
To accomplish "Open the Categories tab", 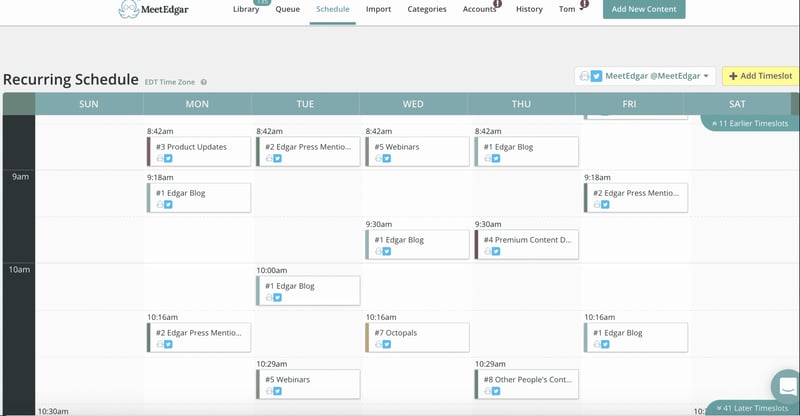I will [427, 9].
